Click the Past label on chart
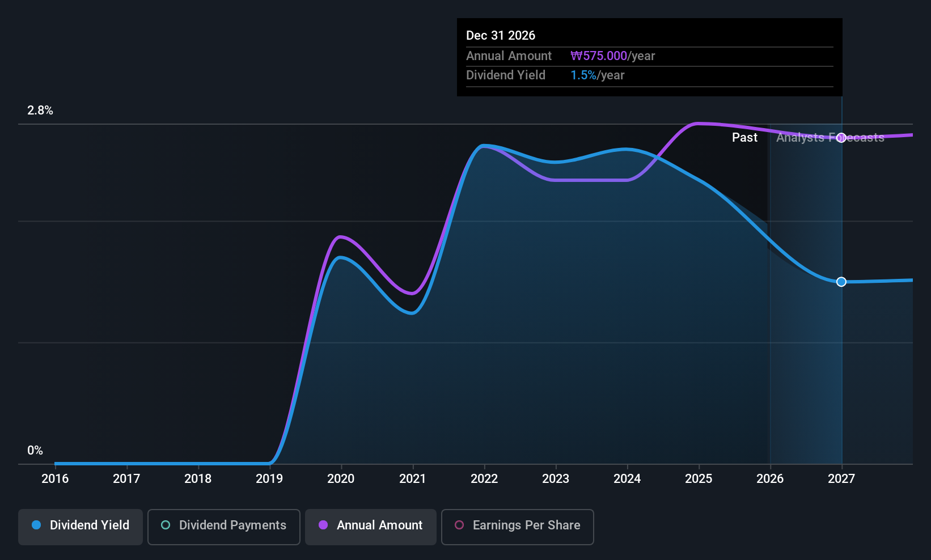 pos(744,138)
